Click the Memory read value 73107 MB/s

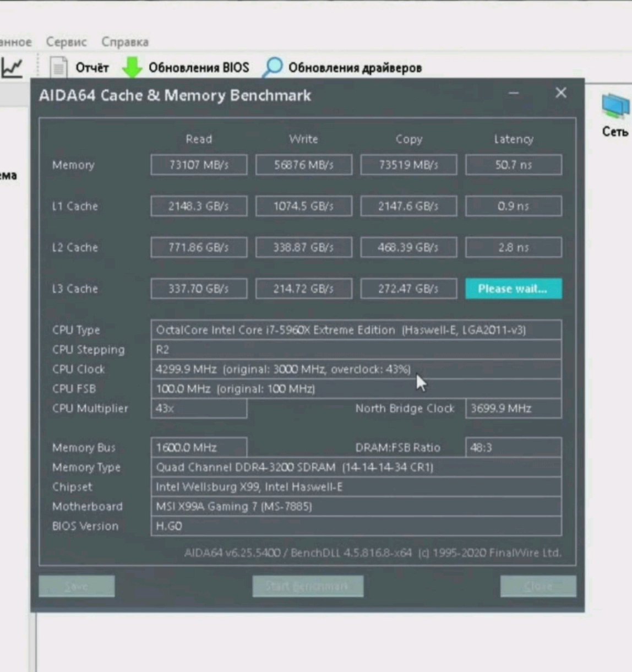199,165
